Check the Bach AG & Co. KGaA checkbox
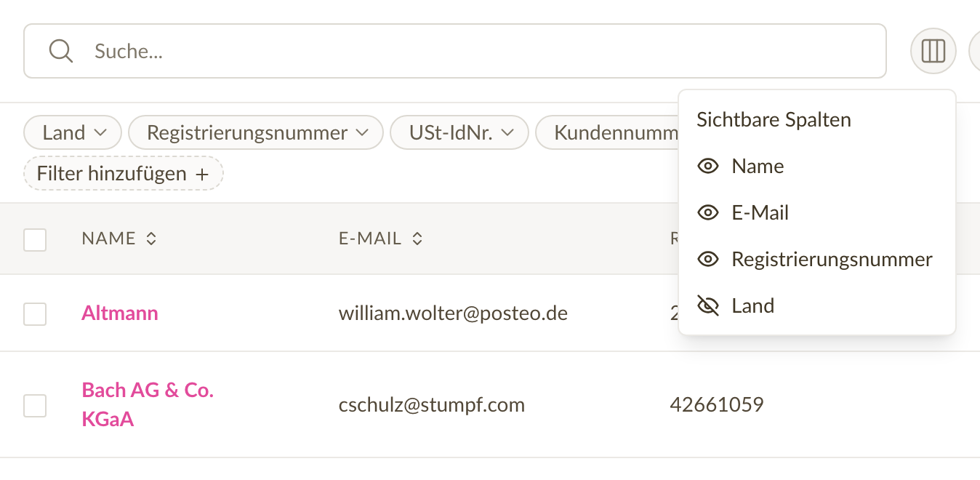The image size is (980, 480). coord(35,406)
